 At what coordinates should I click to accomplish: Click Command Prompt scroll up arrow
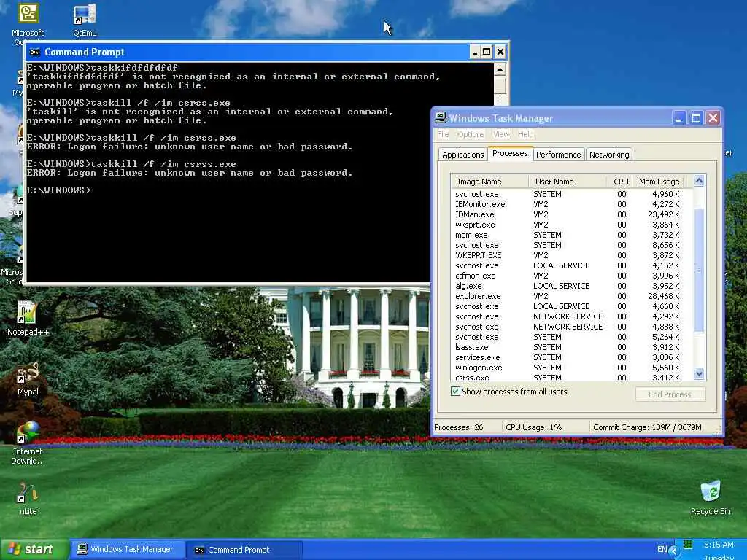499,69
